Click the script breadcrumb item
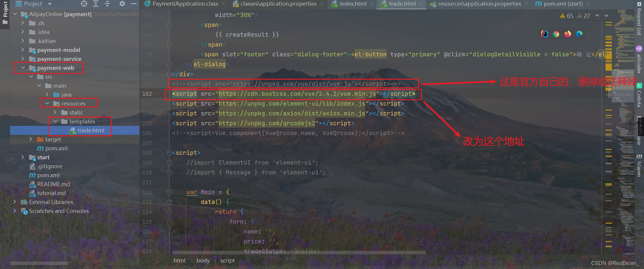Viewport: 644px width, 269px height. [x=227, y=260]
